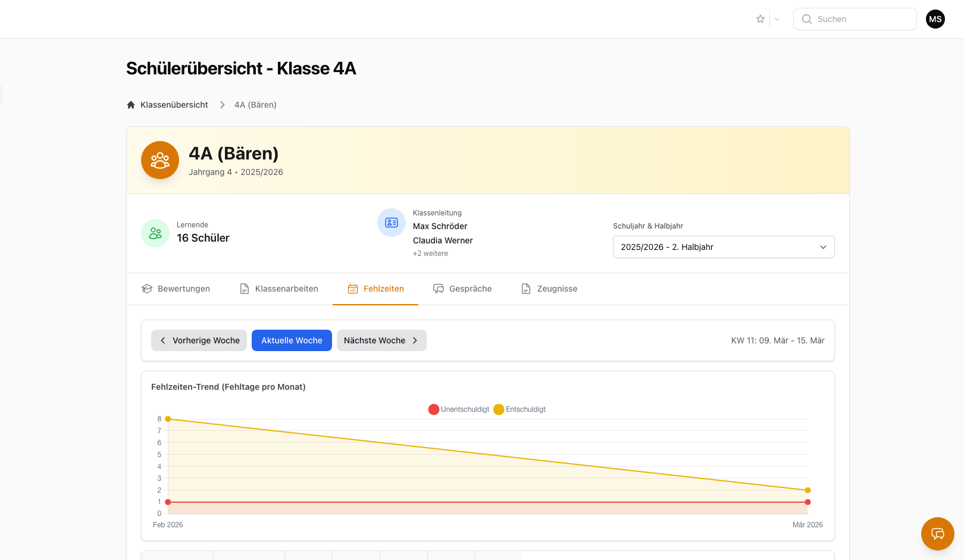
Task: Open the orange chat support bubble
Action: (x=937, y=533)
